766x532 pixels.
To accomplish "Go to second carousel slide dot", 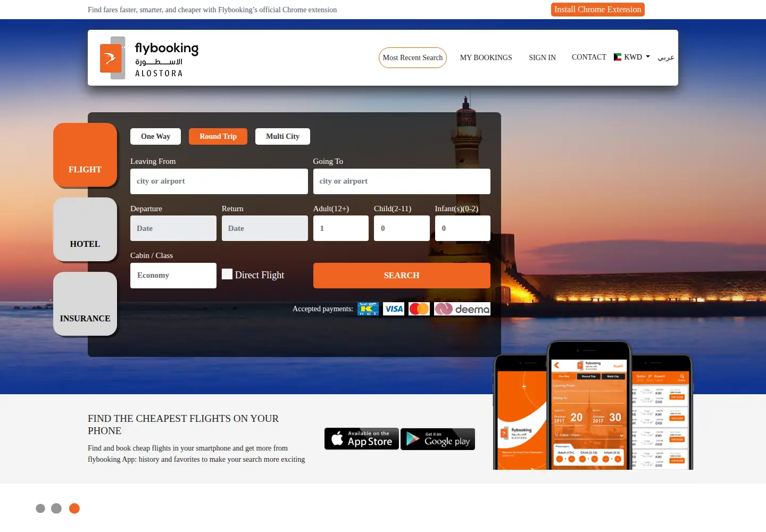I will point(56,509).
